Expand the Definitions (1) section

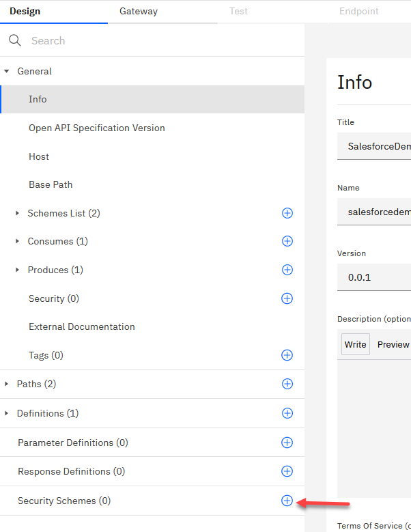pos(7,413)
